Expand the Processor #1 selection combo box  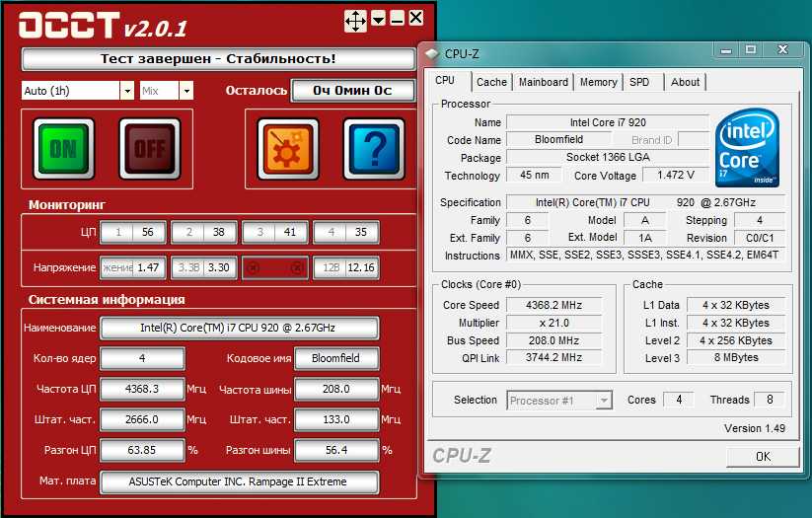point(559,401)
